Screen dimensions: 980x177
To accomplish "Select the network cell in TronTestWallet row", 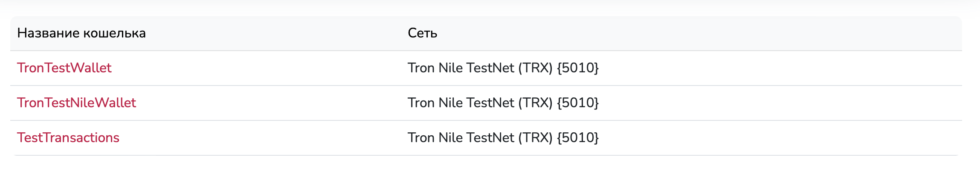I will click(503, 68).
